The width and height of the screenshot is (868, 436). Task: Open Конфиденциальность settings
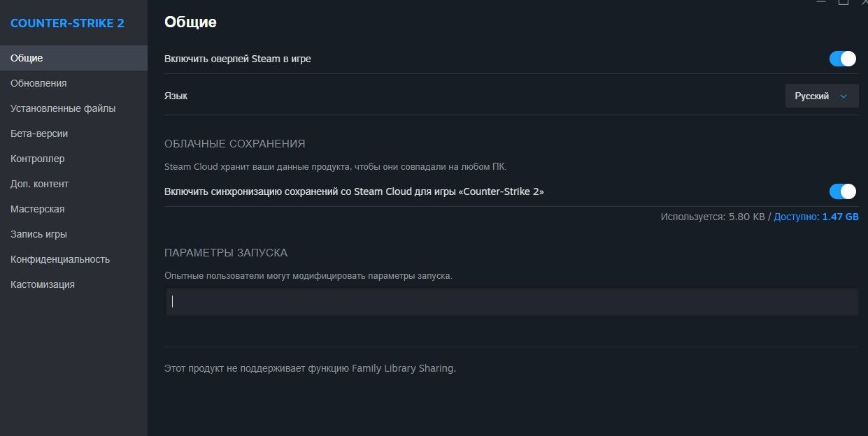(x=60, y=259)
